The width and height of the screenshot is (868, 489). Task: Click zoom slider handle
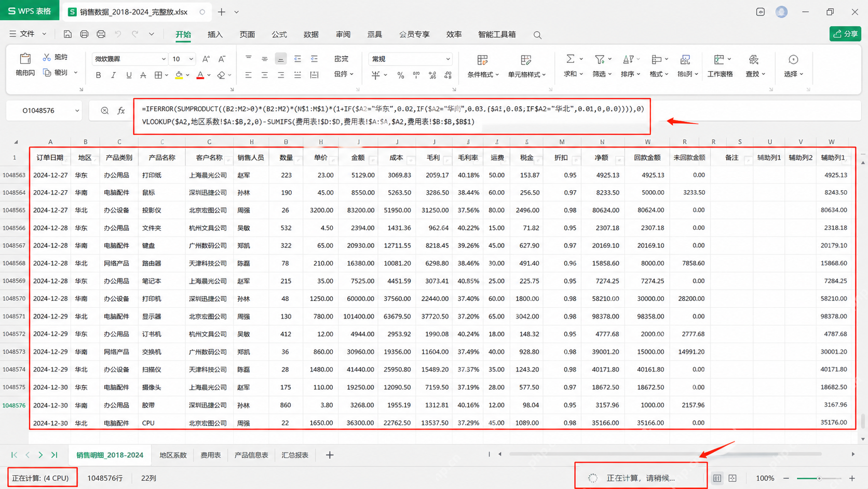pos(819,478)
